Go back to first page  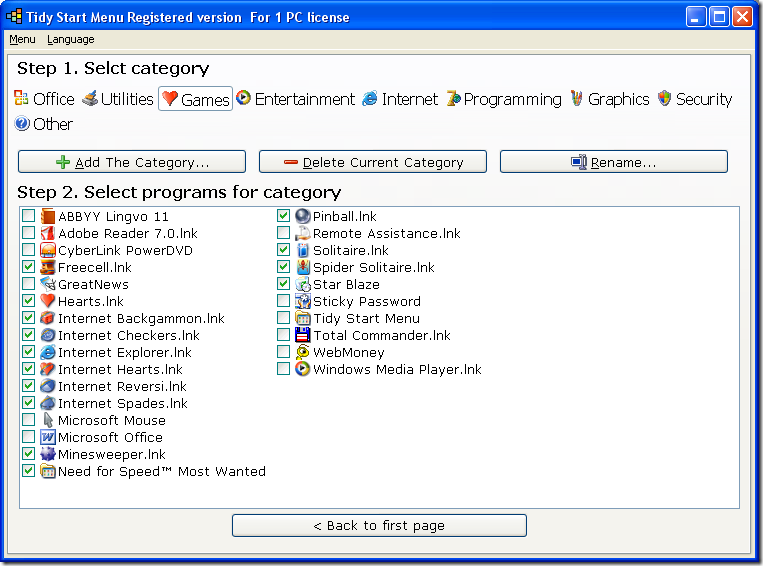(x=379, y=526)
